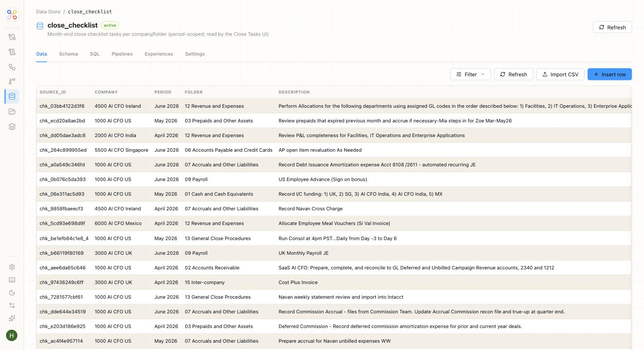Click June 2026 period in chk_b66119f80169 row
Image resolution: width=644 pixels, height=350 pixels.
pyautogui.click(x=167, y=253)
